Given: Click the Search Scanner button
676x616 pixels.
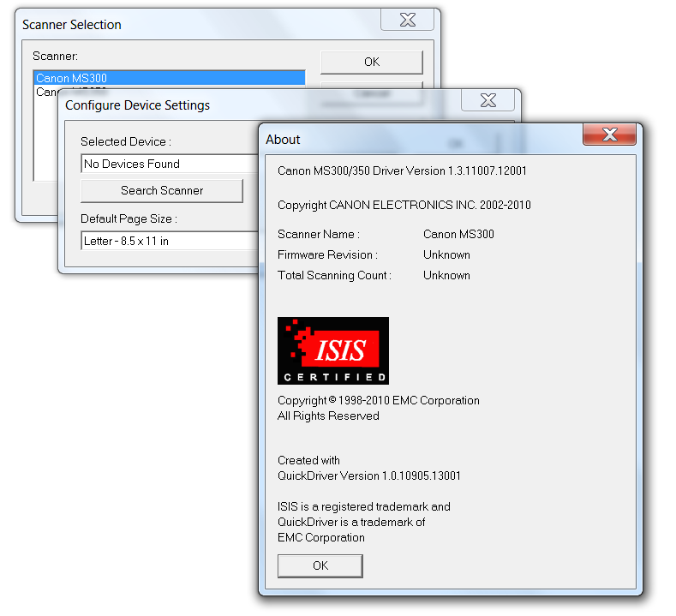Looking at the screenshot, I should tap(162, 190).
